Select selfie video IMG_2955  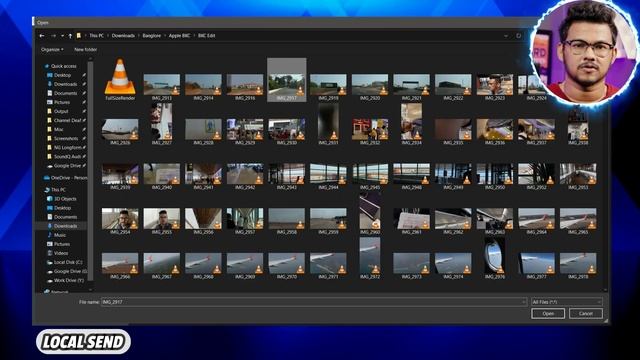click(x=162, y=221)
